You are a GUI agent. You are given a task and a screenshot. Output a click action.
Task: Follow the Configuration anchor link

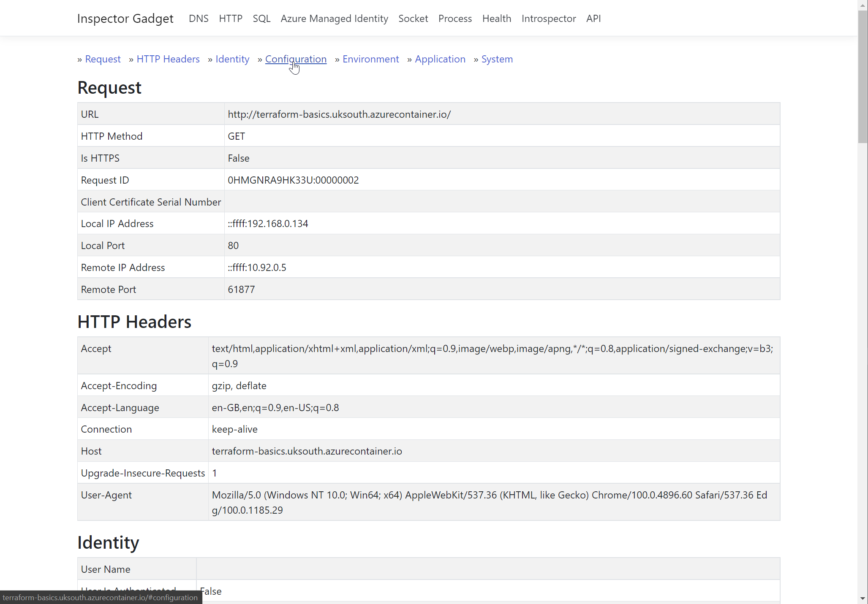(296, 59)
